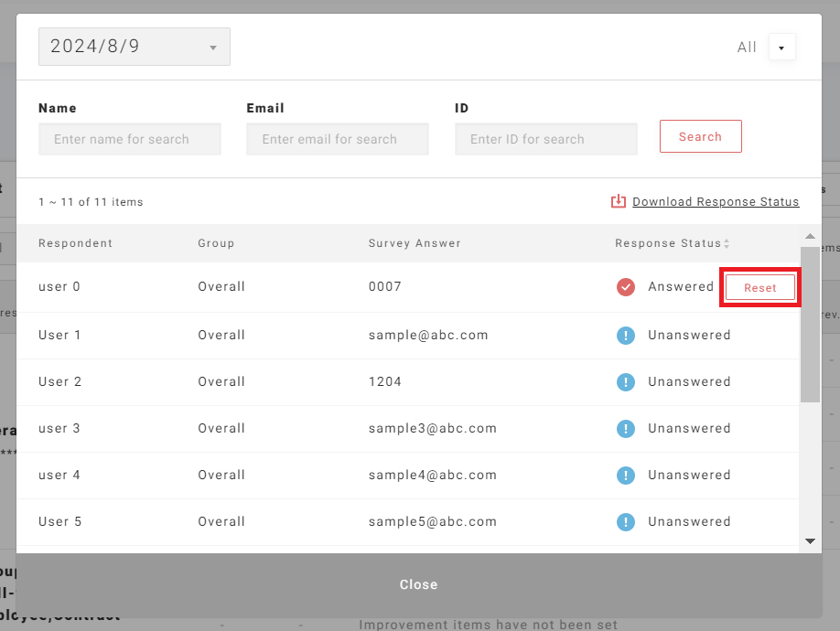The width and height of the screenshot is (840, 631).
Task: Click the Unanswered status icon for User 5
Action: [x=626, y=522]
